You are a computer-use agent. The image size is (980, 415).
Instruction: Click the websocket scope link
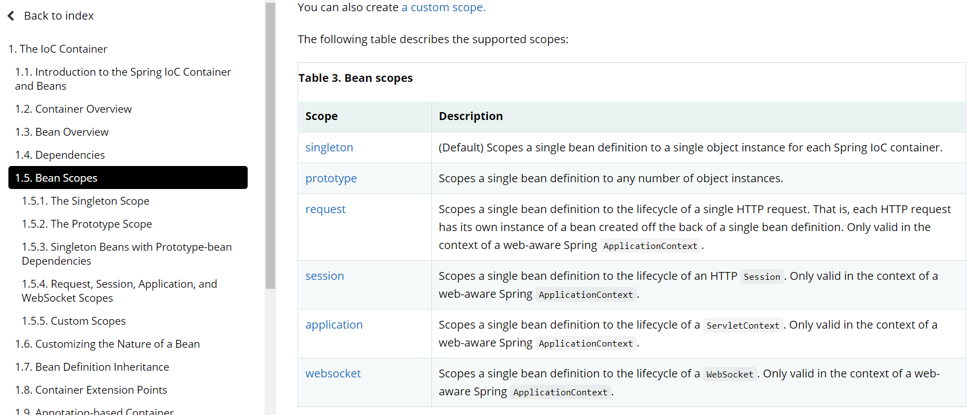coord(333,374)
